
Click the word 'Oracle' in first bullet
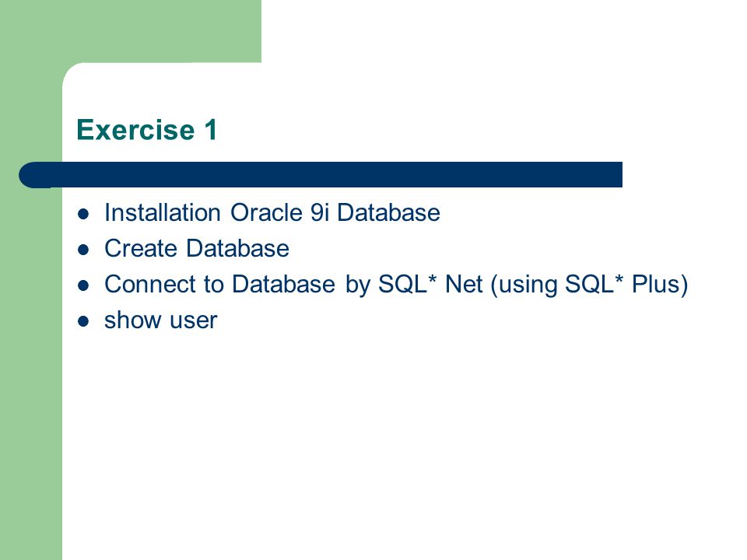click(266, 212)
